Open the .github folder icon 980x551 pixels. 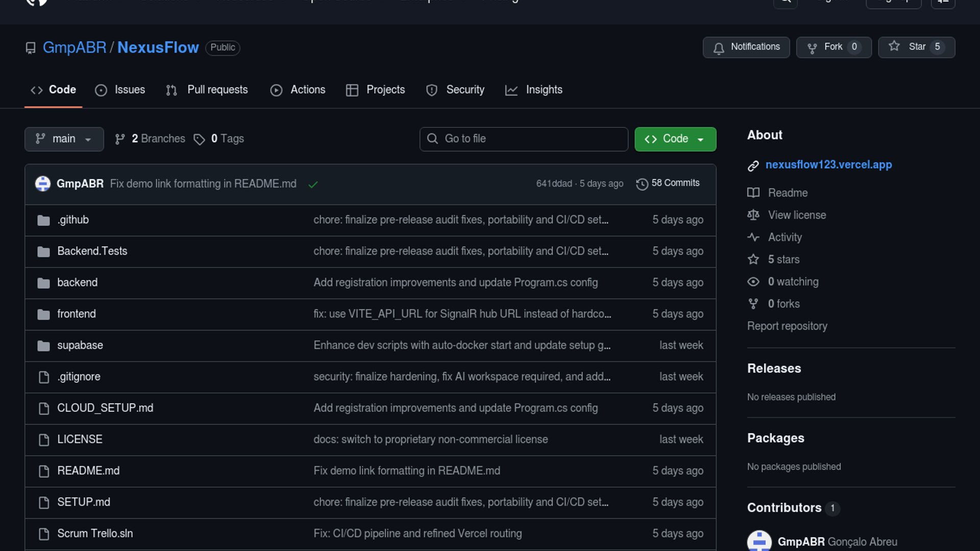[44, 220]
